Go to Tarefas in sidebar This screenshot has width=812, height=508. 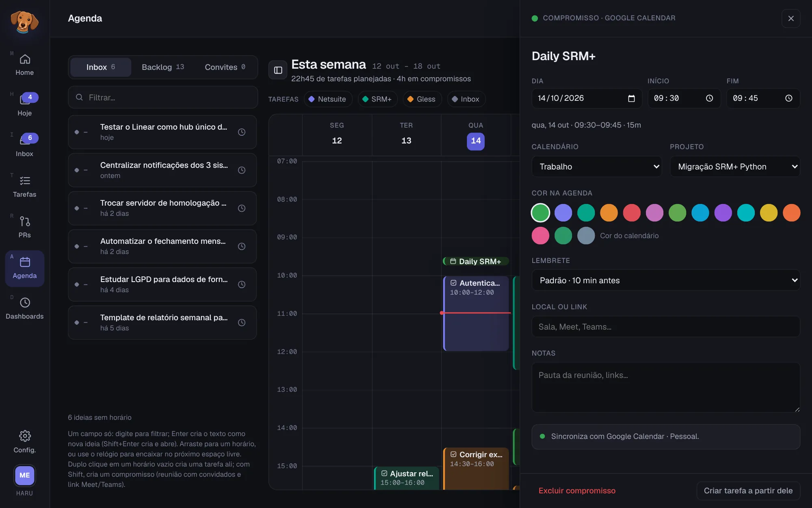point(25,187)
